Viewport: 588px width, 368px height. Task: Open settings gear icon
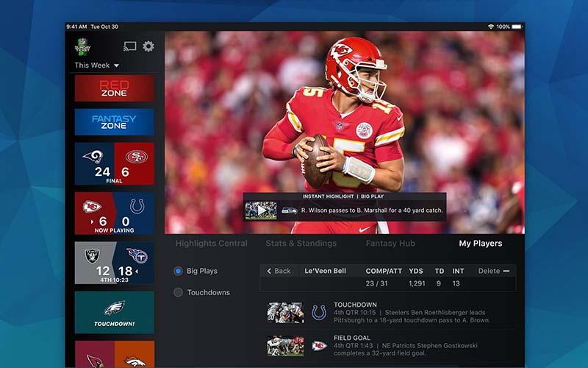148,46
